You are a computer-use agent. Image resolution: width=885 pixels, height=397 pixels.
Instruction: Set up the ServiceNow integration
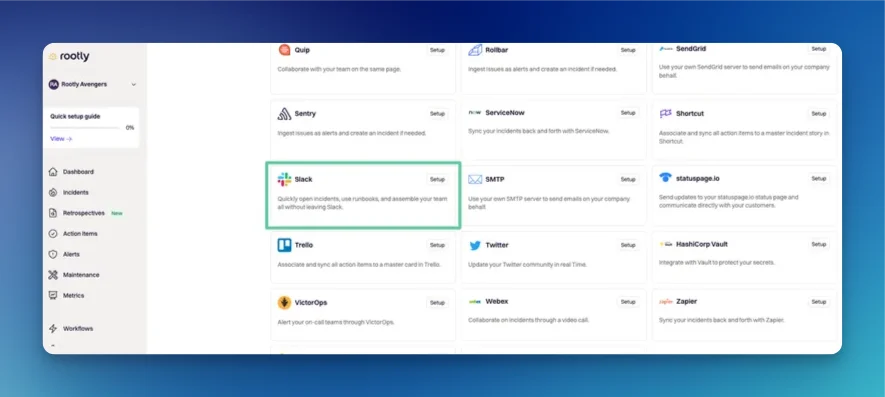point(628,113)
